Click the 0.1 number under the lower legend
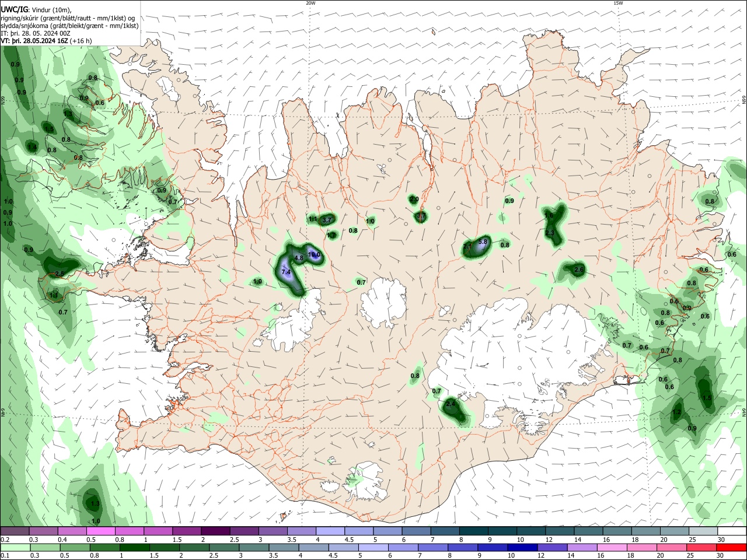Image resolution: width=747 pixels, height=560 pixels. pos(4,556)
